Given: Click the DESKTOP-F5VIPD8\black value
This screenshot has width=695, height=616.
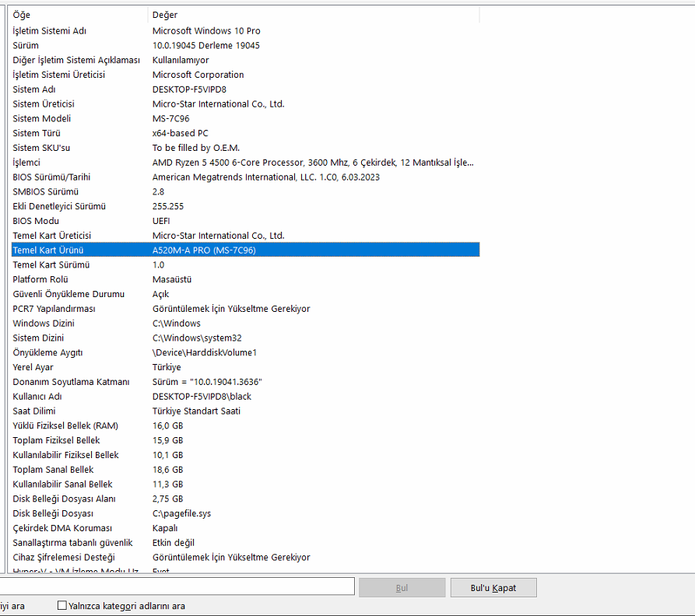Looking at the screenshot, I should tap(202, 396).
